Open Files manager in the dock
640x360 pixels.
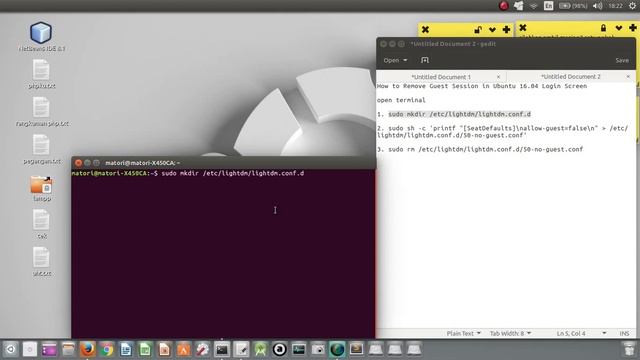pos(68,349)
